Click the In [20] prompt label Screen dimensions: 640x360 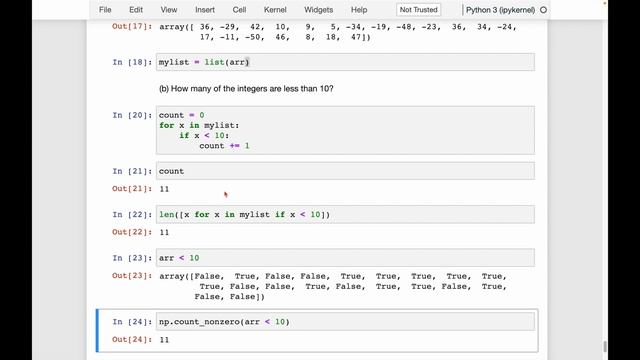[x=132, y=115]
